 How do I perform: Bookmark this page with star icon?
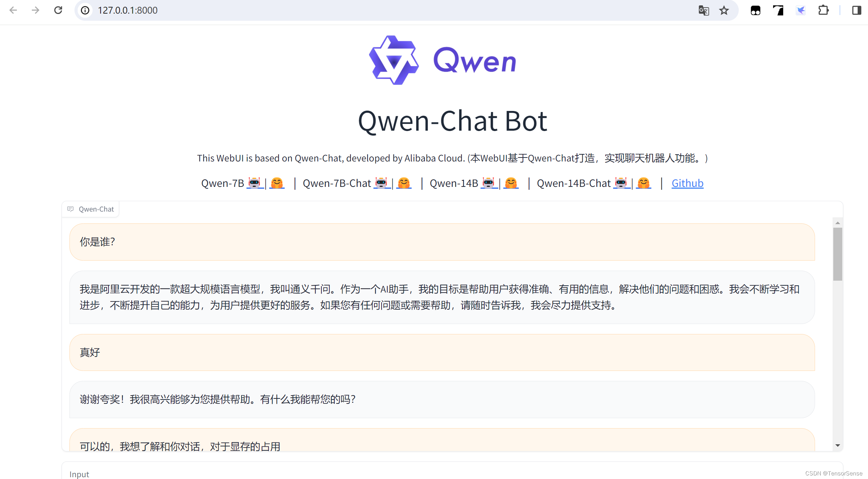point(724,10)
